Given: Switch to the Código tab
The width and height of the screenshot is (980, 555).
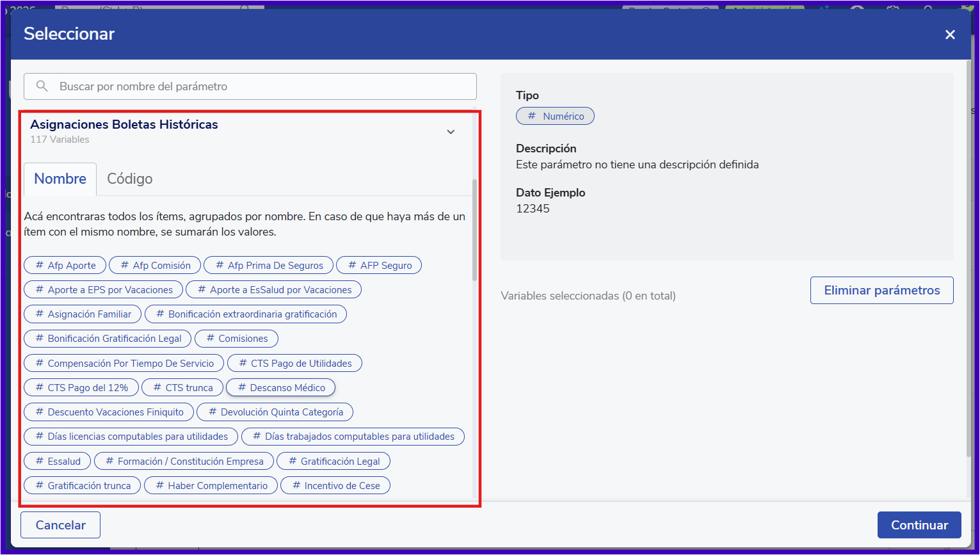Looking at the screenshot, I should 129,179.
